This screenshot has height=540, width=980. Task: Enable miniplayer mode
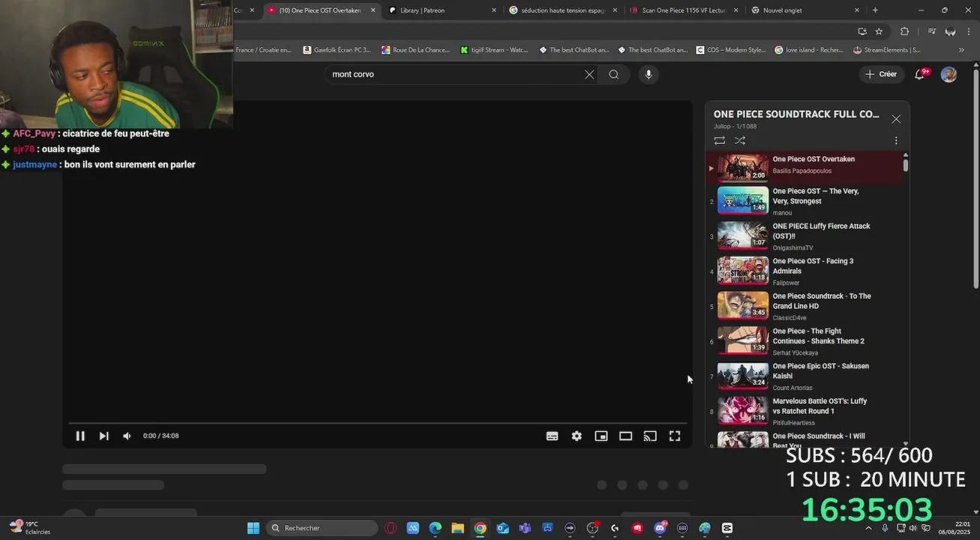point(601,436)
